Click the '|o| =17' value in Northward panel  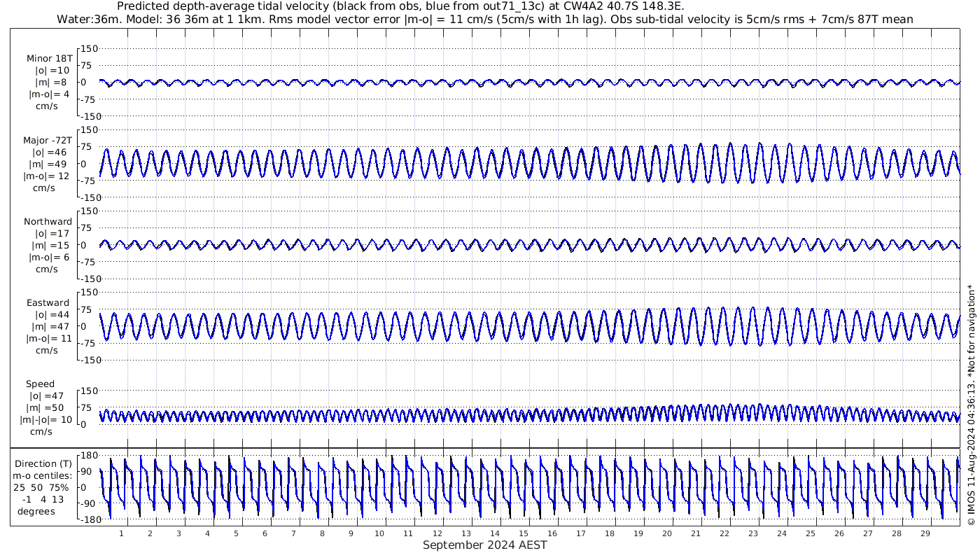click(52, 233)
